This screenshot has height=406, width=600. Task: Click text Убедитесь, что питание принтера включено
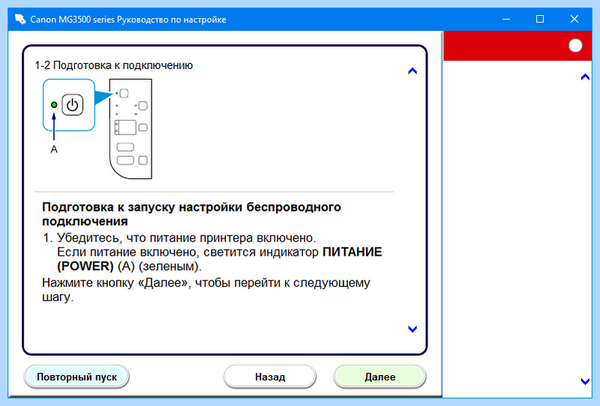click(186, 238)
